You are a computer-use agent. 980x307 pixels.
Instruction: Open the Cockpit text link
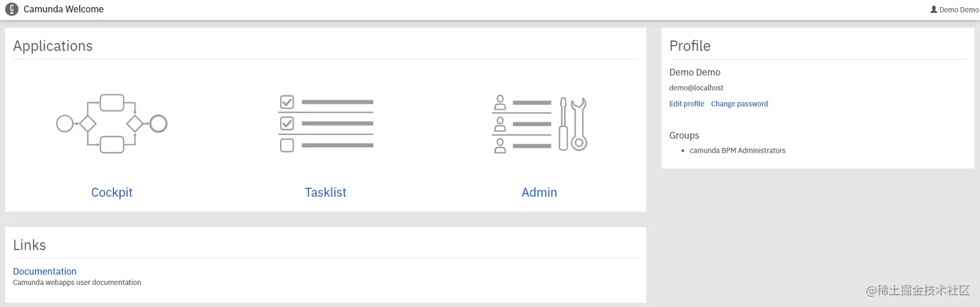pos(111,192)
